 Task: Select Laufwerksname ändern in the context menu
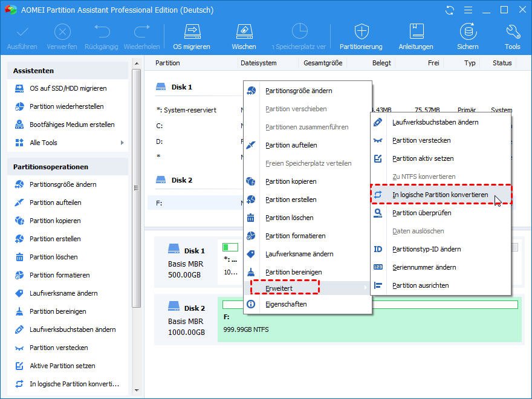pos(308,254)
